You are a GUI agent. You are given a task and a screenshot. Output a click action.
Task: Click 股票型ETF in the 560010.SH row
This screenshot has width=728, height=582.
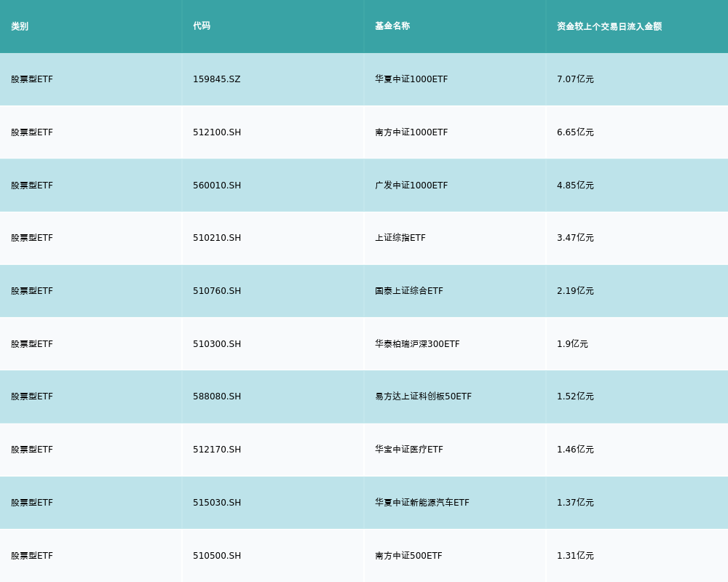pyautogui.click(x=32, y=186)
